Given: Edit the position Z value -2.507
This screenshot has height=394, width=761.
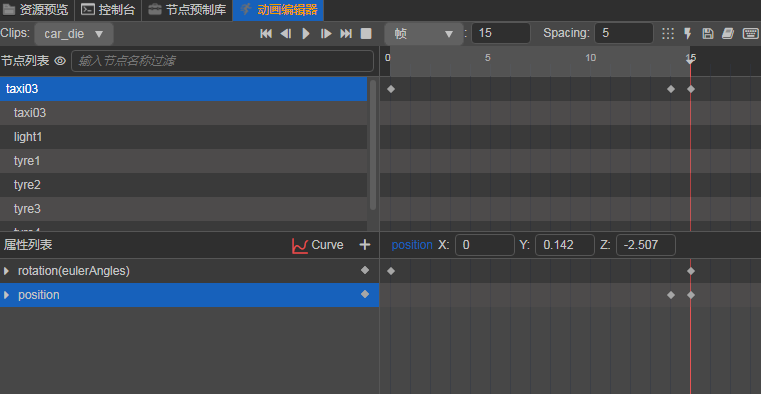Looking at the screenshot, I should click(x=645, y=245).
